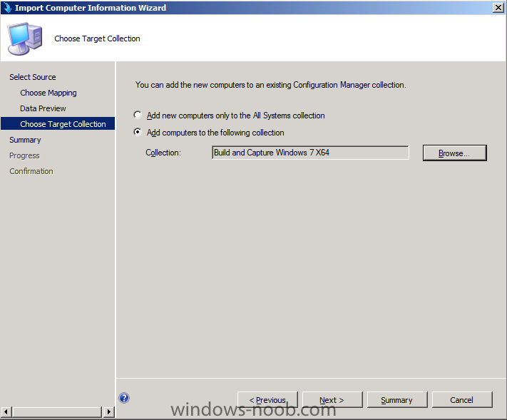This screenshot has width=507, height=420.
Task: Click the Progress step in sidebar
Action: pos(24,155)
